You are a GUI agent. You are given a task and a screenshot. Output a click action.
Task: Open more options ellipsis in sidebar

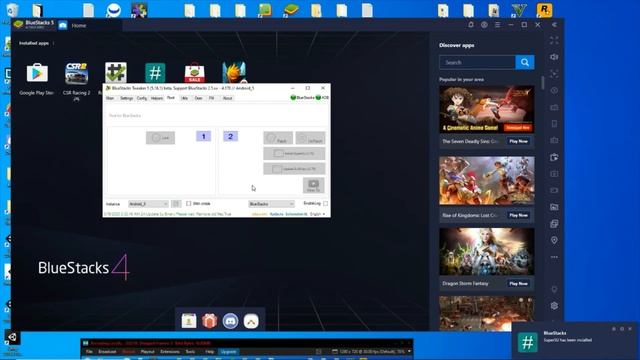(554, 257)
